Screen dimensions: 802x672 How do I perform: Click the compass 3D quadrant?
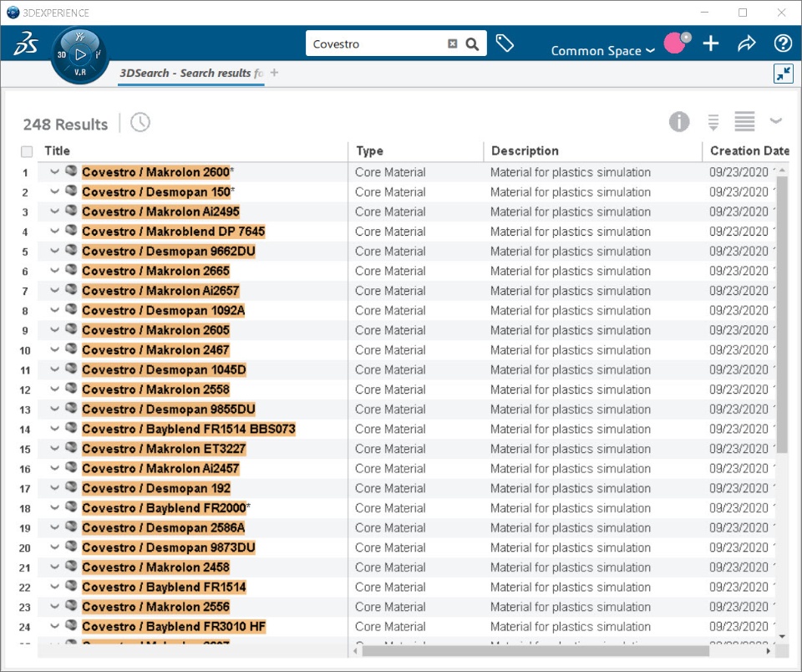point(61,55)
